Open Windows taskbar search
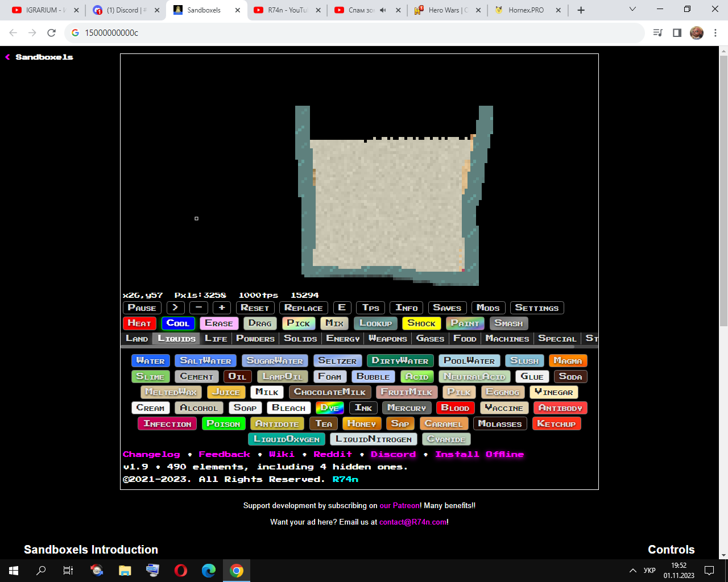 (x=41, y=571)
